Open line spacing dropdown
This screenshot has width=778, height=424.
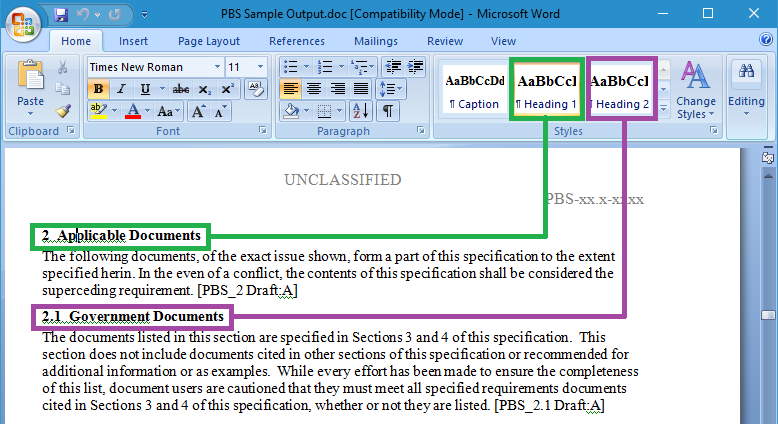[x=391, y=89]
